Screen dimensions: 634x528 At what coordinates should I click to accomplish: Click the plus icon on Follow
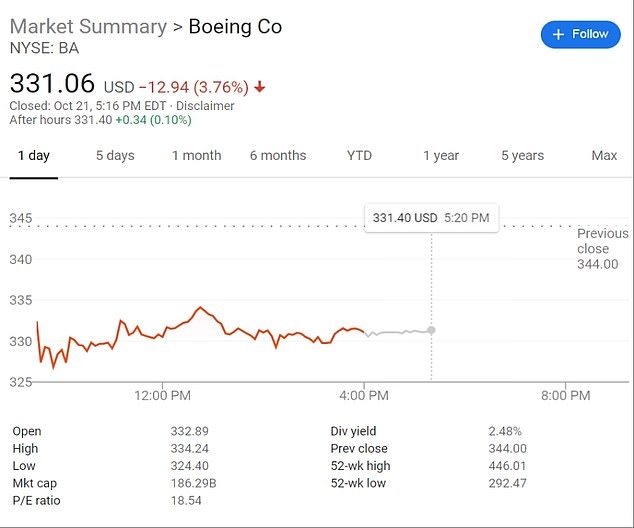(558, 34)
